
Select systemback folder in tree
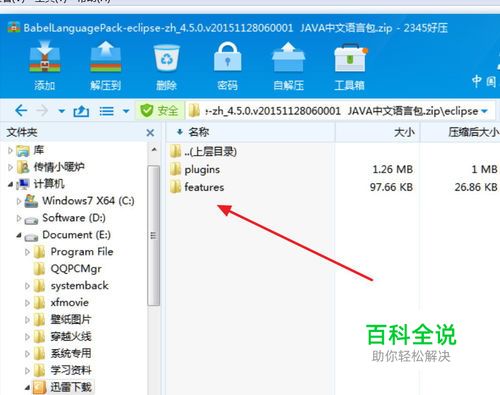click(79, 286)
